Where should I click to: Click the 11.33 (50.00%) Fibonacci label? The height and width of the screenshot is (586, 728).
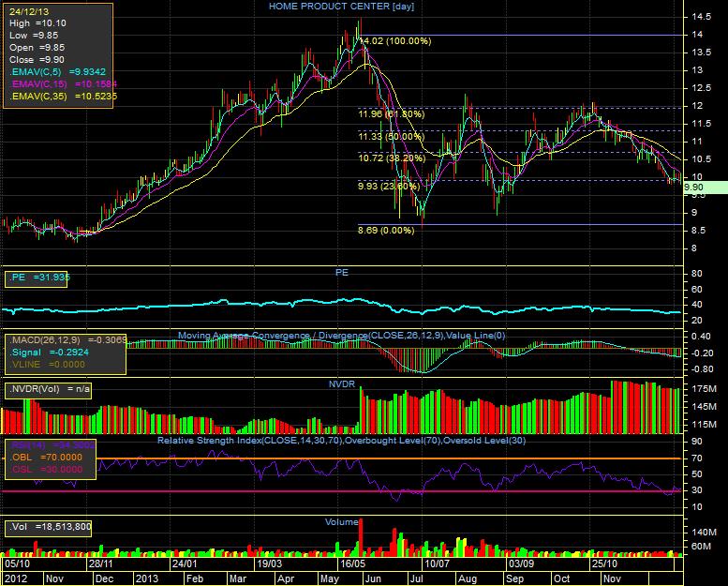click(x=392, y=137)
